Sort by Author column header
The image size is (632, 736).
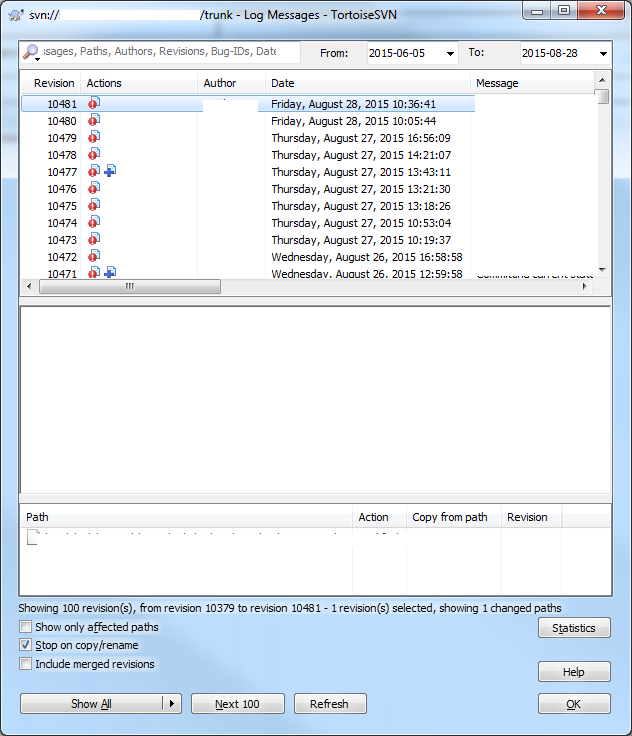click(x=231, y=83)
